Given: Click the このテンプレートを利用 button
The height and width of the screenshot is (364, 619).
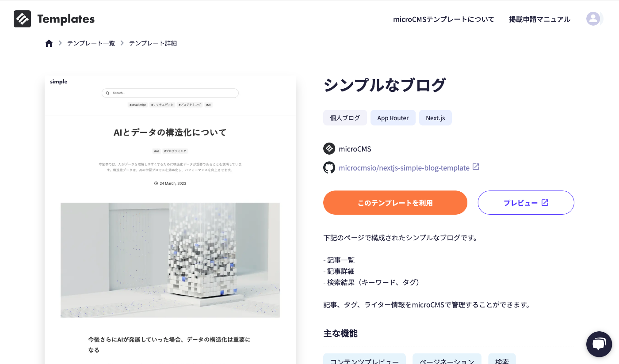Looking at the screenshot, I should (x=395, y=203).
